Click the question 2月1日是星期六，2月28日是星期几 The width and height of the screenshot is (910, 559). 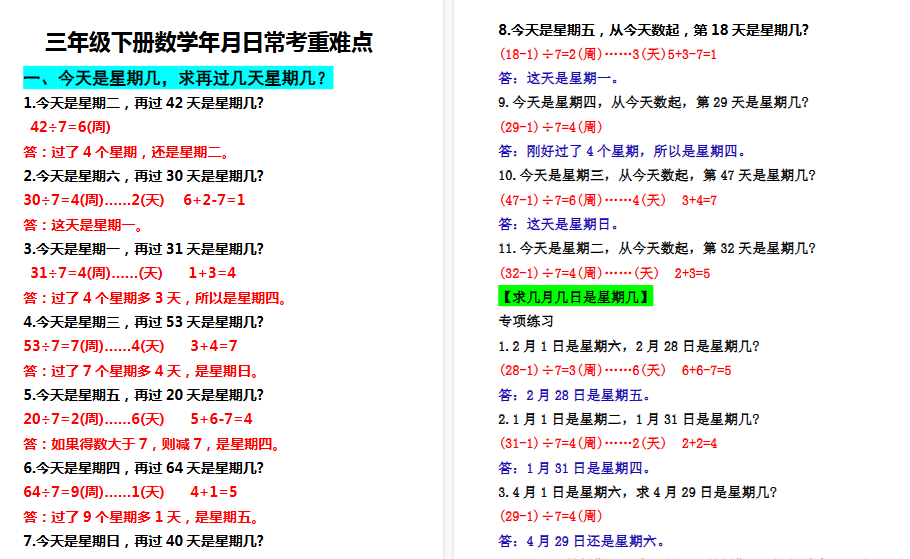tap(629, 346)
